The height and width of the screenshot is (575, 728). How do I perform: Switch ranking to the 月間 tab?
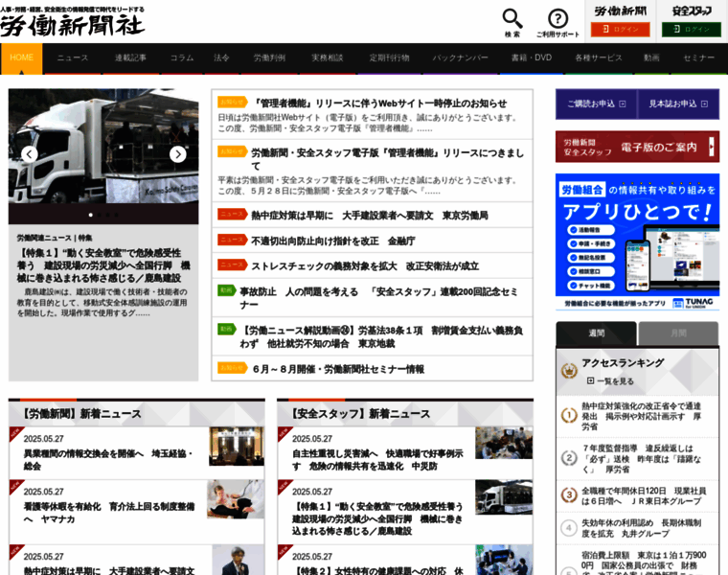pyautogui.click(x=678, y=333)
